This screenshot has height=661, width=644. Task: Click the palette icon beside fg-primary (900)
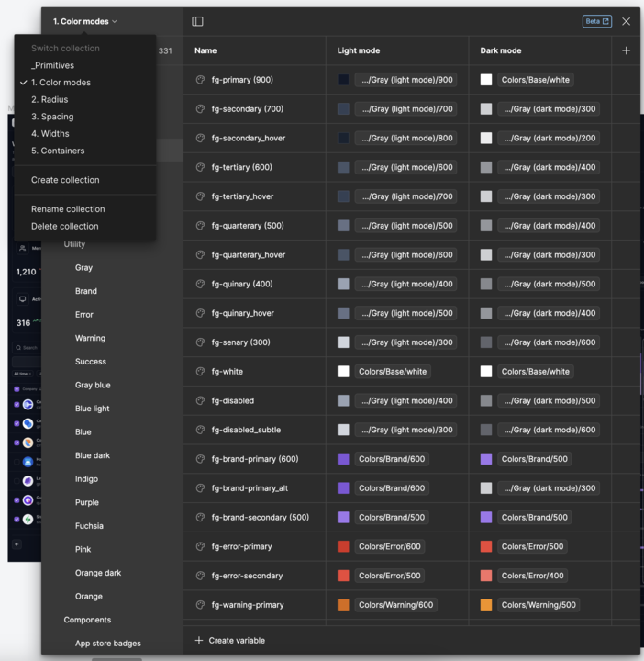tap(201, 80)
